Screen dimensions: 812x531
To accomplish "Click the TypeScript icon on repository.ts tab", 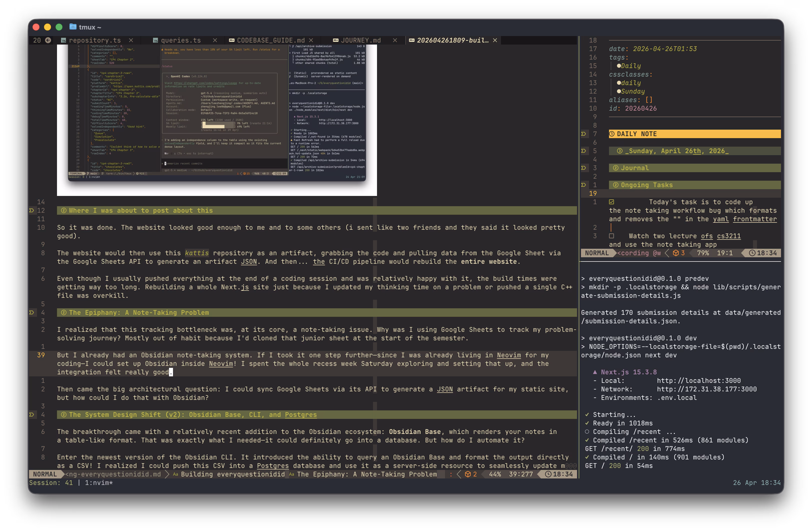I will [63, 40].
